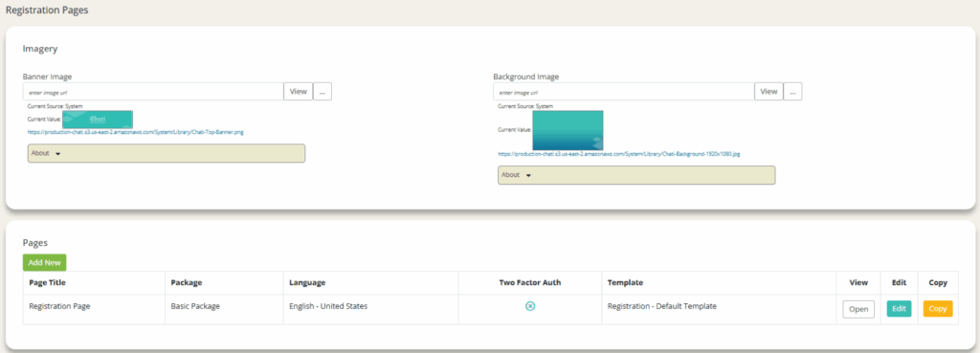View the Background Image
The image size is (980, 353).
click(x=768, y=91)
